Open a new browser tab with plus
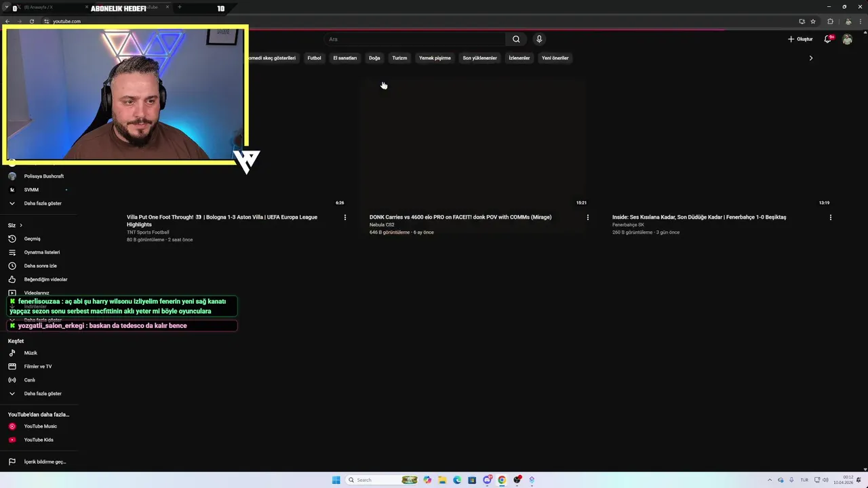 (x=179, y=7)
